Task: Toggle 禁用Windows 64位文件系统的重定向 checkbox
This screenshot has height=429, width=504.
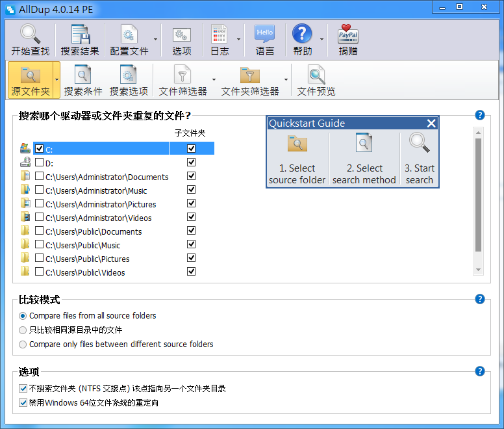Action: pos(23,402)
